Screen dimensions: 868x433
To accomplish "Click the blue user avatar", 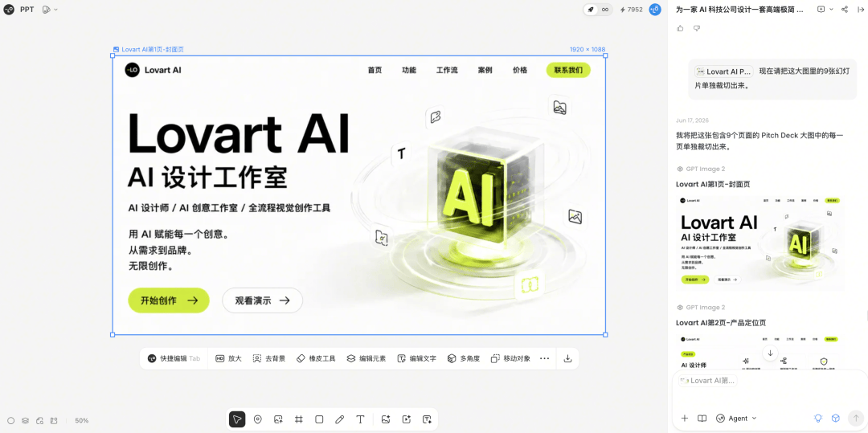I will click(x=655, y=10).
